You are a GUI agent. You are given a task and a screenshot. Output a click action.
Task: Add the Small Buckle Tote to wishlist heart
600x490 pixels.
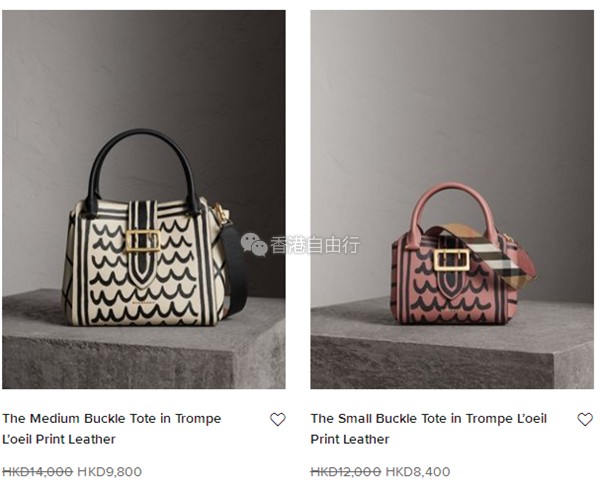585,420
